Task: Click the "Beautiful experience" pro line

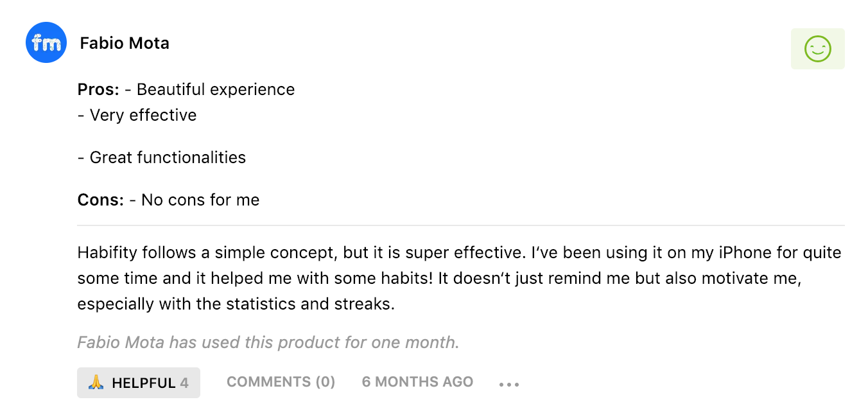Action: 216,89
